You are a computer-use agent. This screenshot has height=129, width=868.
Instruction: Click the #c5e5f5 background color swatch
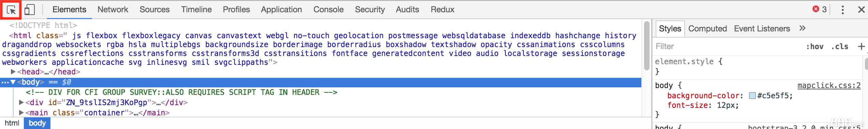click(x=752, y=96)
